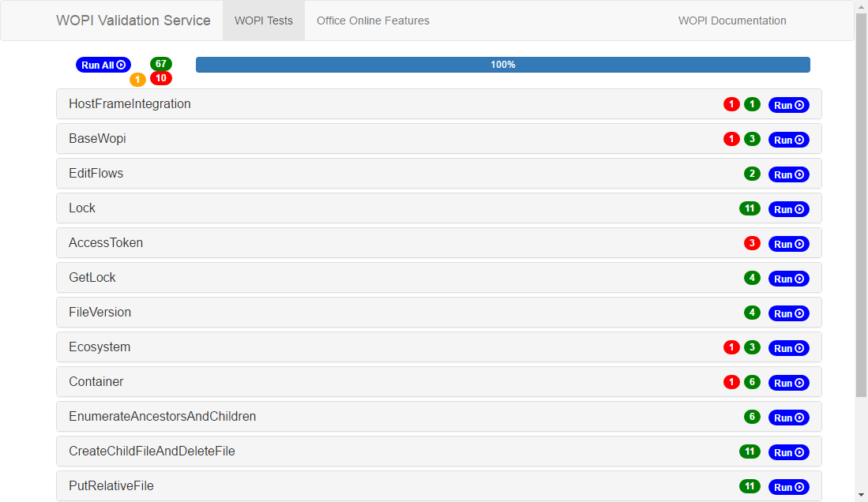
Task: Click the orange 1 skipped total badge
Action: pyautogui.click(x=138, y=80)
